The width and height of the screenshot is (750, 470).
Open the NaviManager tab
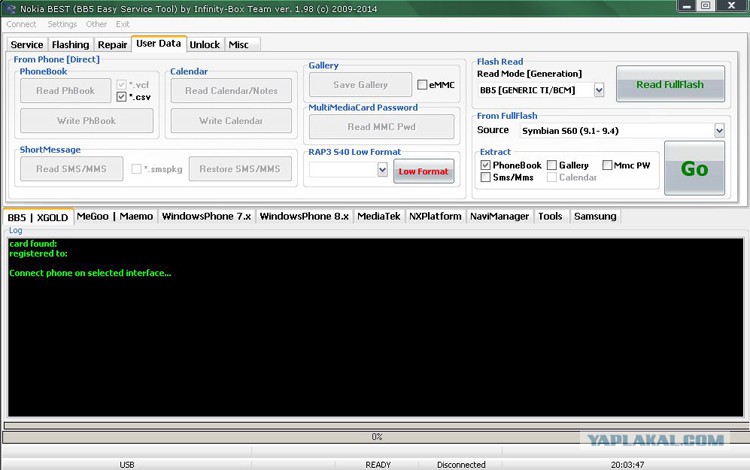point(499,216)
